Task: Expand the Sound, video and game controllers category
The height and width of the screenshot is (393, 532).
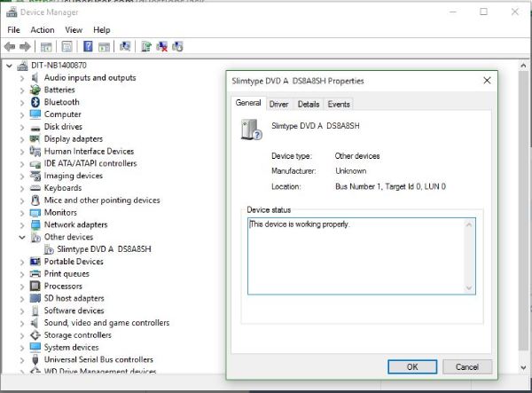Action: coord(22,324)
